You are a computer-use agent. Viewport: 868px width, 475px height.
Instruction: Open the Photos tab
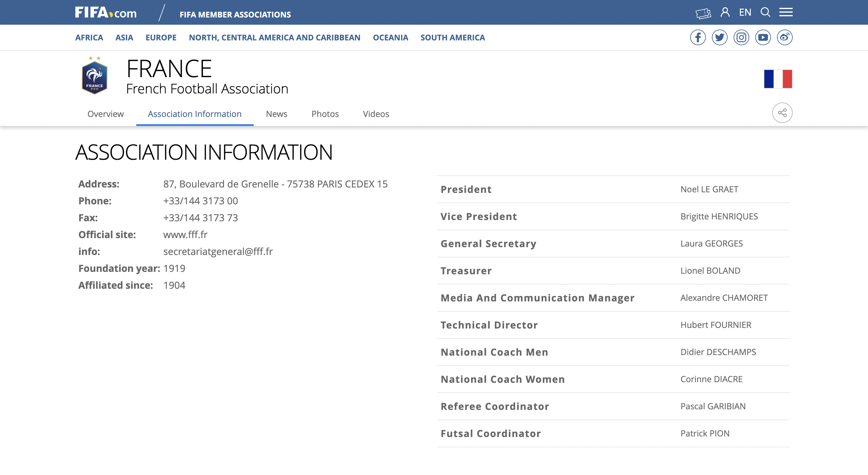coord(325,114)
